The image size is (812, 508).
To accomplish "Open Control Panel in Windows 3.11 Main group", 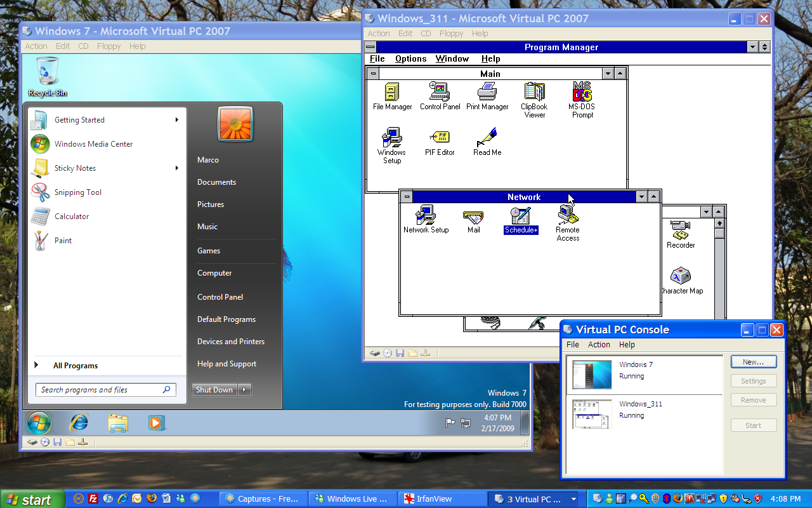I will pos(440,97).
